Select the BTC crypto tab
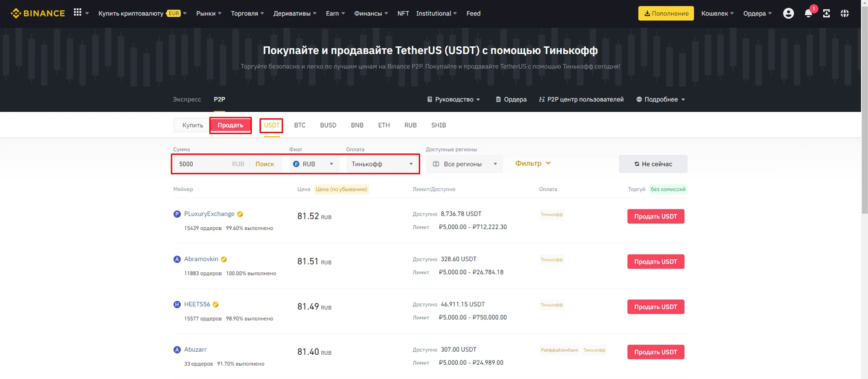 (x=299, y=125)
